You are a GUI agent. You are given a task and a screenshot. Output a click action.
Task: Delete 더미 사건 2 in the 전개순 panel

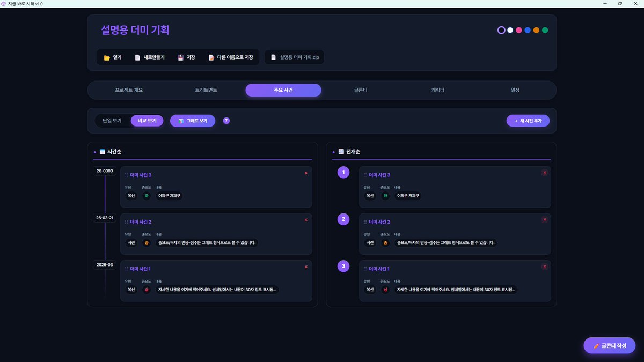(545, 219)
